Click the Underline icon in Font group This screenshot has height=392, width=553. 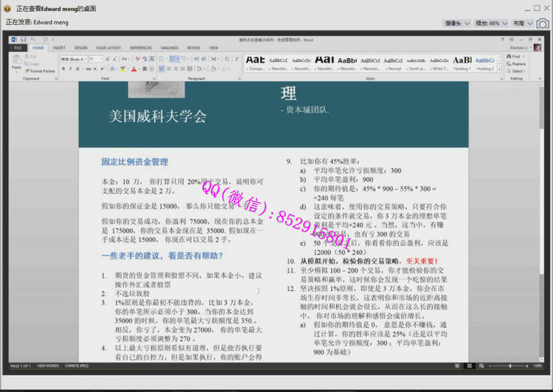point(77,69)
